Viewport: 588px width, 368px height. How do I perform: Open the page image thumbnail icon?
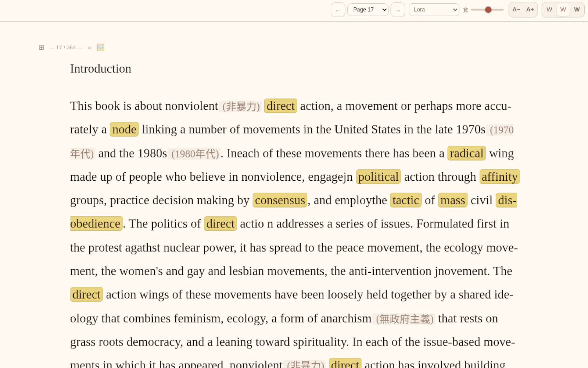point(100,47)
